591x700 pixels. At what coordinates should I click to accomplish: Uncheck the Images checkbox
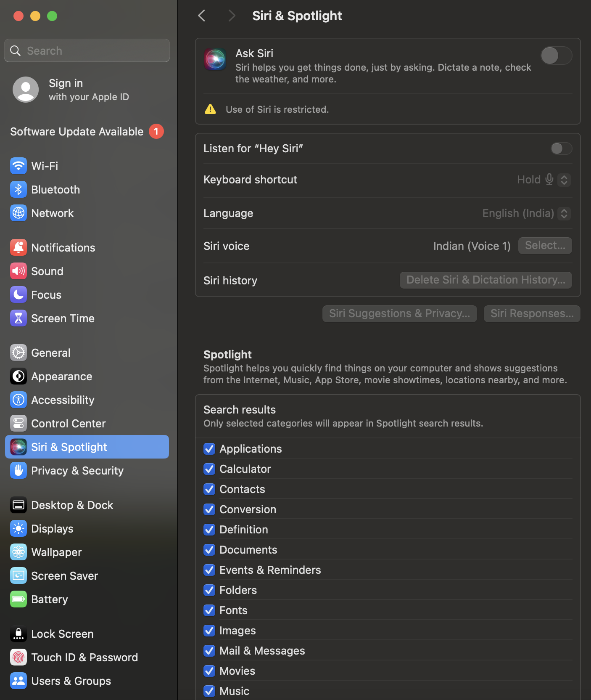pos(209,631)
